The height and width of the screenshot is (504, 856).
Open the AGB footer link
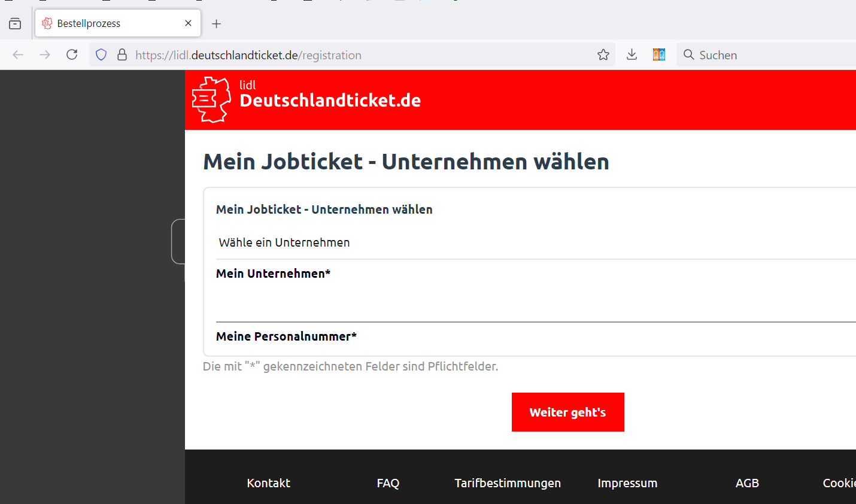click(747, 483)
